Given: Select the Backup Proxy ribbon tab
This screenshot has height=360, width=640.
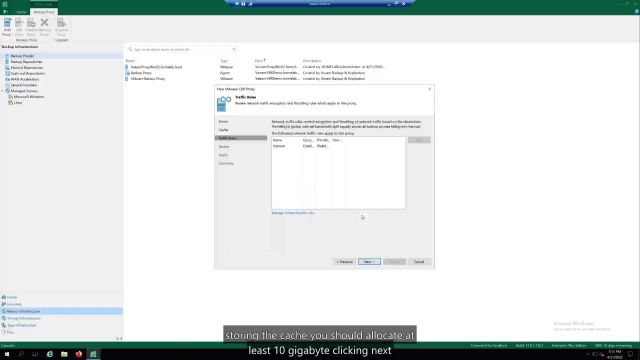Looking at the screenshot, I should (44, 12).
